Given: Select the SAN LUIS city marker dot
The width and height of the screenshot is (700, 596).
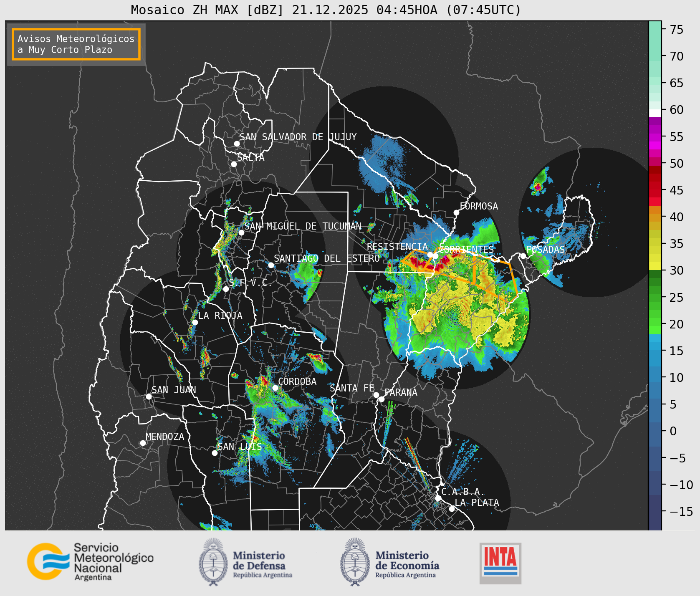Looking at the screenshot, I should 215,453.
